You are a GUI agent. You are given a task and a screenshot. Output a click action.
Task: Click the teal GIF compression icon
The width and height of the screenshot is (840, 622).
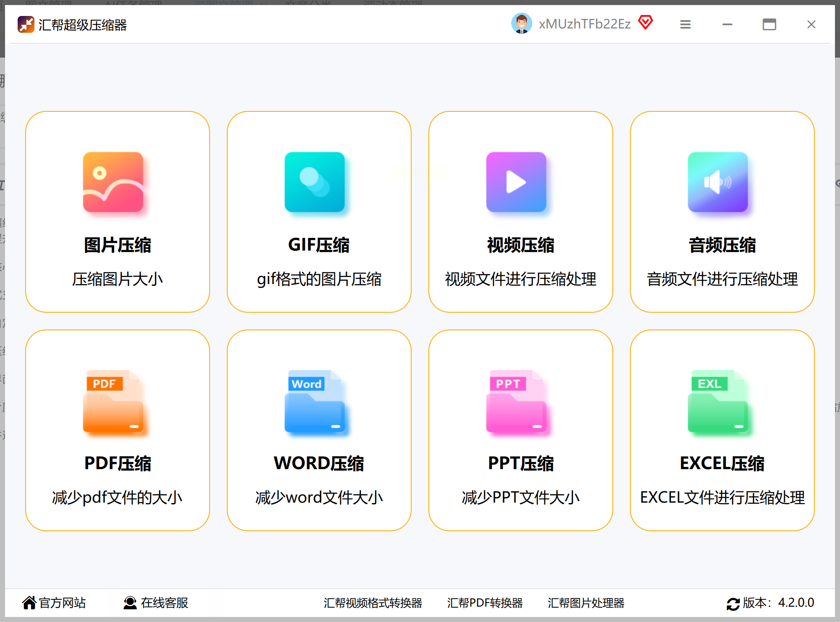(x=315, y=182)
